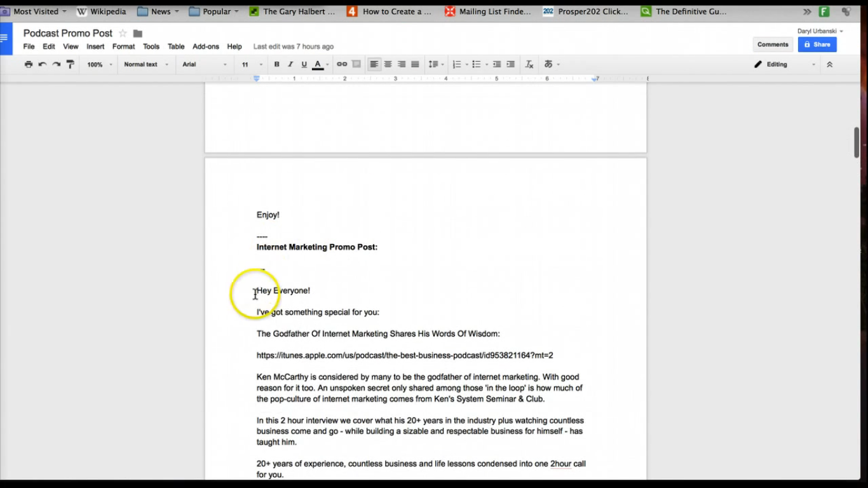Apply a numbered list
This screenshot has height=488, width=868.
click(457, 64)
